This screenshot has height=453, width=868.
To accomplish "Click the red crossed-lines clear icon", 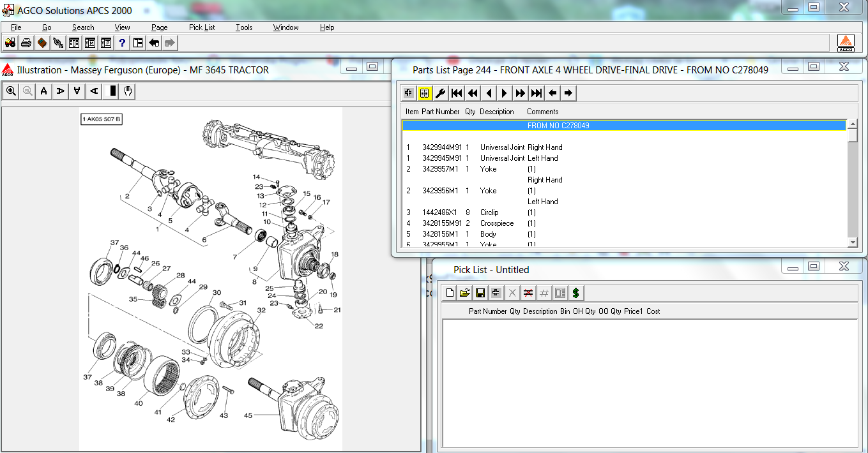I will click(x=528, y=293).
